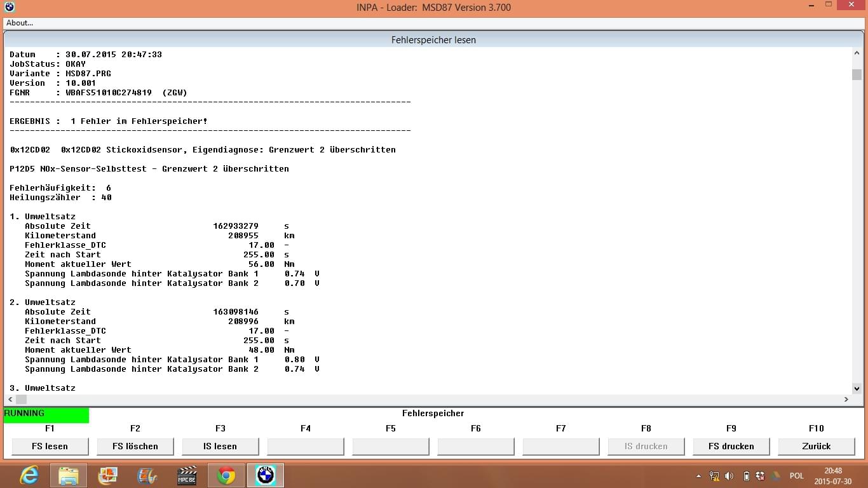This screenshot has height=488, width=868.
Task: Click the vertical scrollbar up arrow
Action: tap(857, 54)
